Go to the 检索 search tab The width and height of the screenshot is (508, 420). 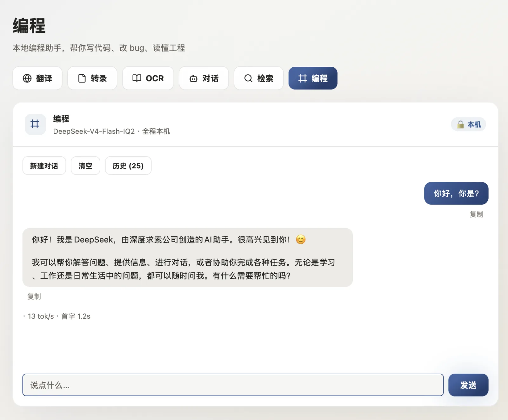click(259, 78)
